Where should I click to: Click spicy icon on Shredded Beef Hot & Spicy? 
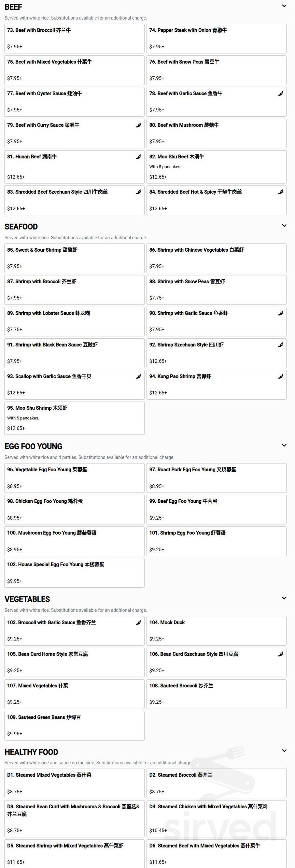click(281, 192)
